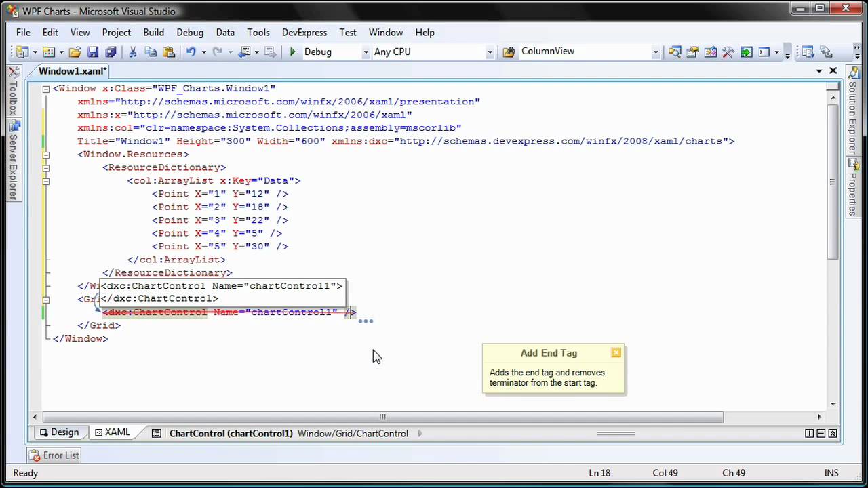Select ChartControl (chartControl1) in tag navigator
Image resolution: width=868 pixels, height=488 pixels.
tap(231, 433)
